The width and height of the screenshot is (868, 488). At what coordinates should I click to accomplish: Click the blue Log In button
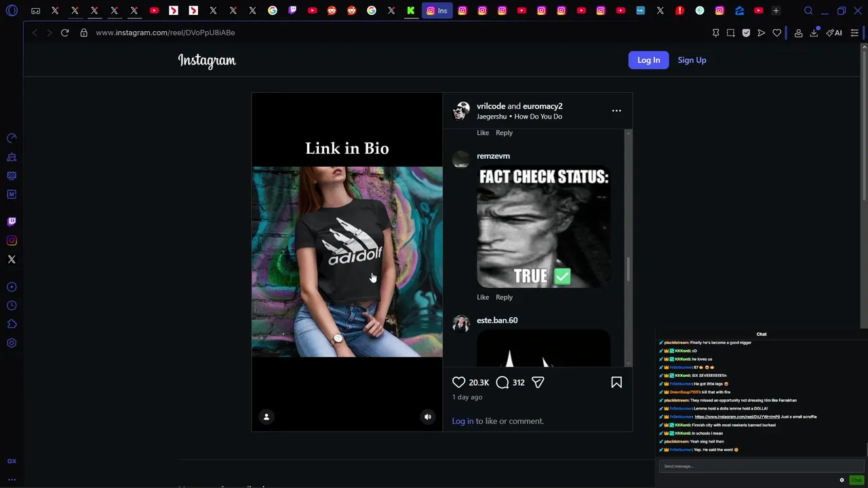click(648, 60)
